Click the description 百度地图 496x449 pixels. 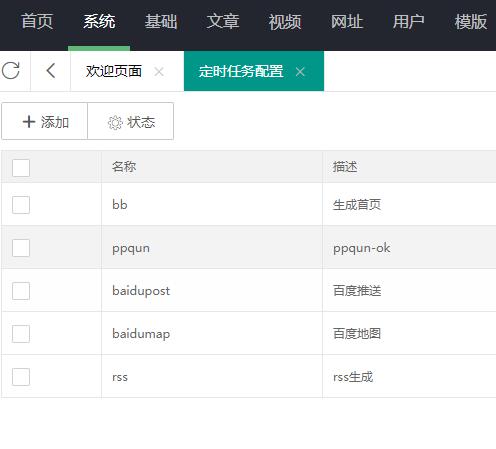point(357,333)
